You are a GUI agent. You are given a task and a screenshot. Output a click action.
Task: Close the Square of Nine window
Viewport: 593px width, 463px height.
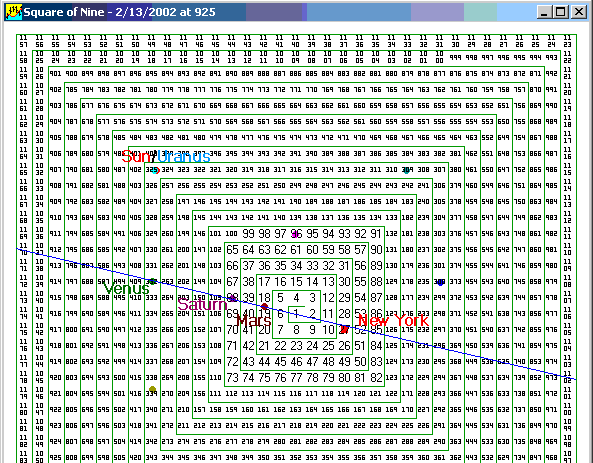point(578,12)
